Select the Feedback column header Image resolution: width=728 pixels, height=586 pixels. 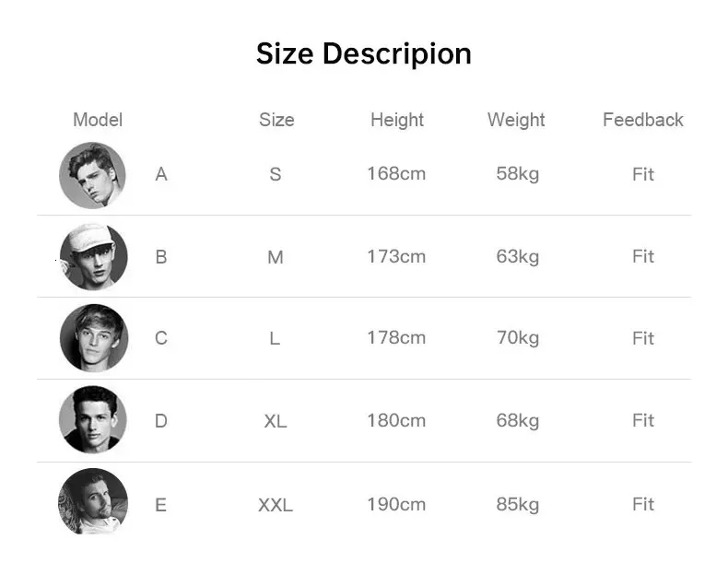pyautogui.click(x=643, y=120)
